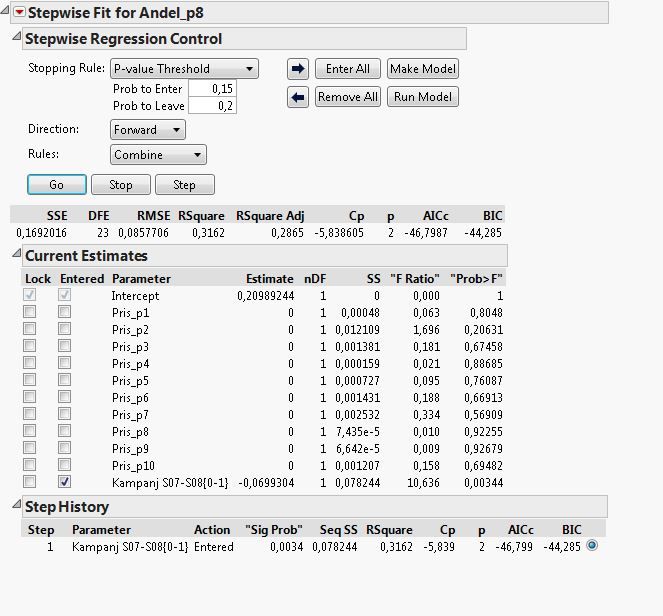Screen dimensions: 663x616
Task: Check the Lock box for Pris_p2
Action: coord(30,329)
